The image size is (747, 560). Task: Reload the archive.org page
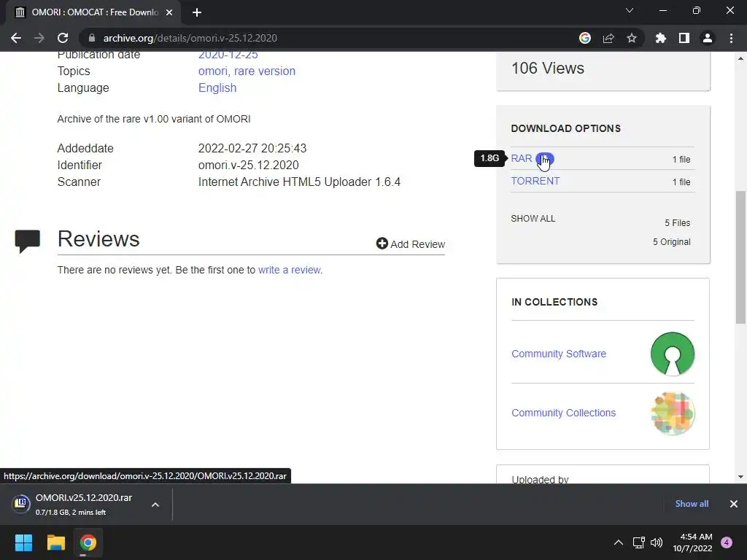coord(63,38)
